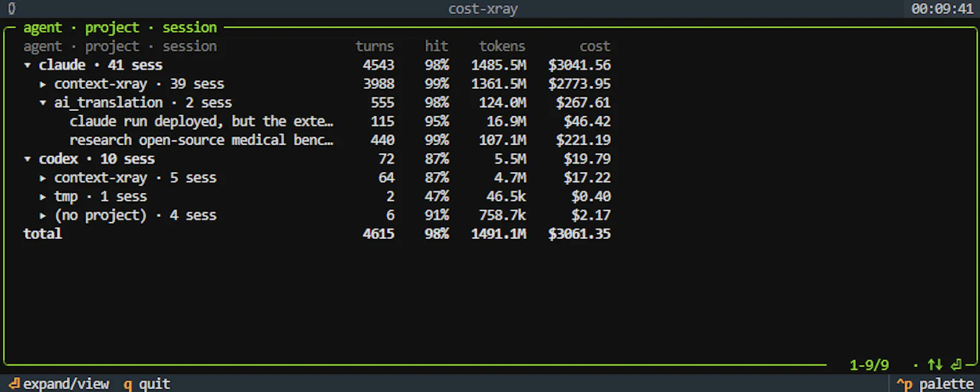The height and width of the screenshot is (392, 980).
Task: Expand the tmp 1 sess project
Action: [x=43, y=197]
